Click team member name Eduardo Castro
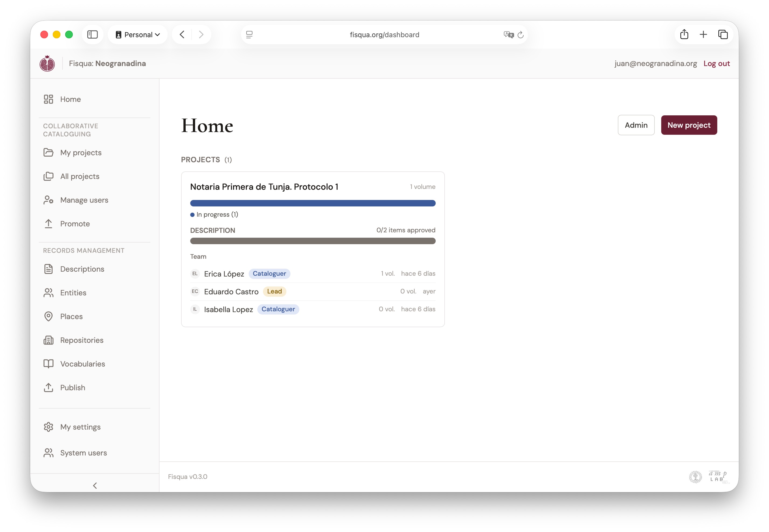This screenshot has height=532, width=769. (231, 291)
